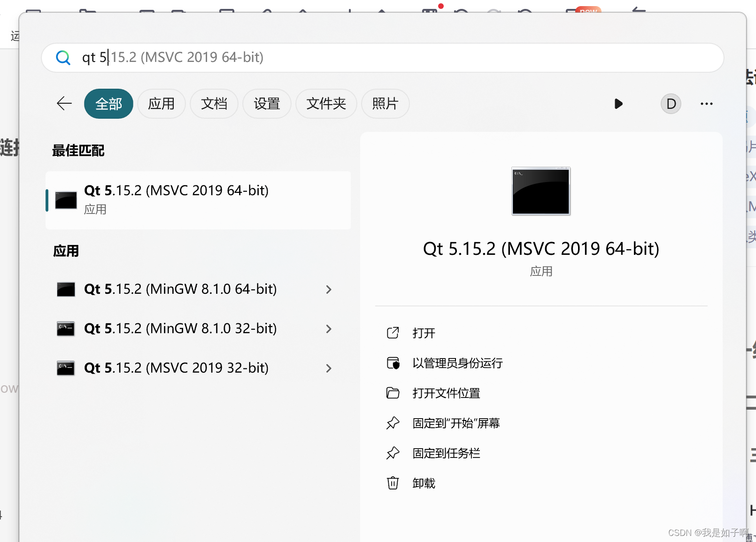756x542 pixels.
Task: Select Qt 5.15.2 (MSVC 2019 32-bit) result
Action: [x=177, y=368]
